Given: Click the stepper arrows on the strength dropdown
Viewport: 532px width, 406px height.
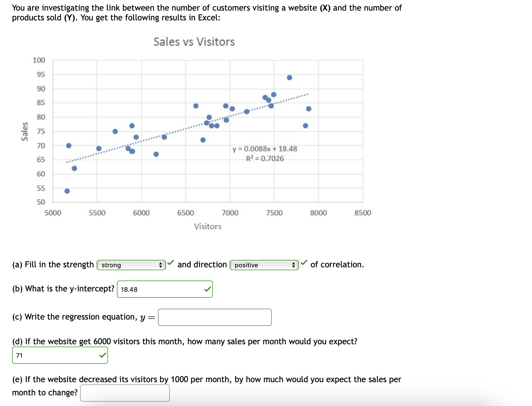Looking at the screenshot, I should click(x=160, y=265).
